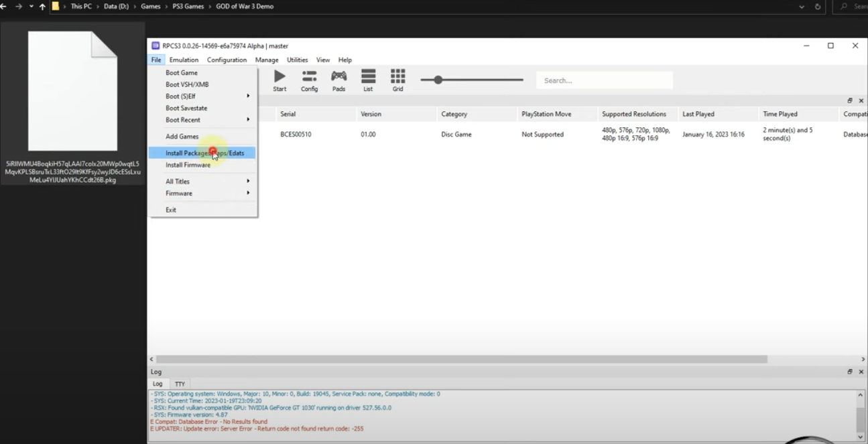Click the icon size slider handle
The height and width of the screenshot is (444, 868).
(438, 80)
